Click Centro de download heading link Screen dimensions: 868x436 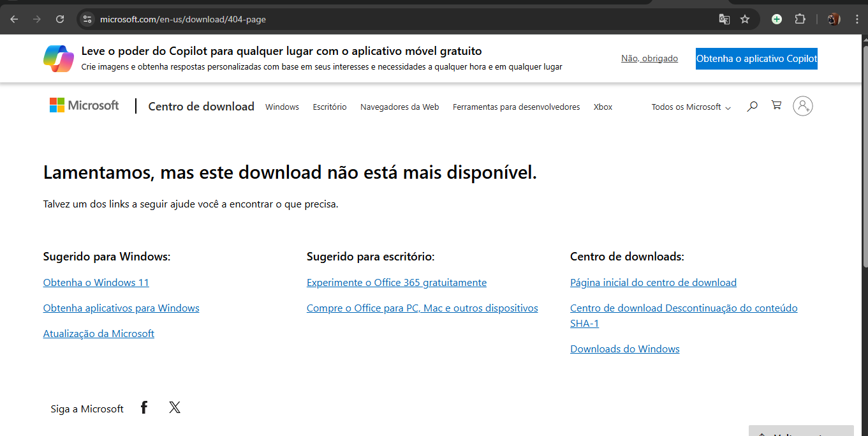coord(202,107)
